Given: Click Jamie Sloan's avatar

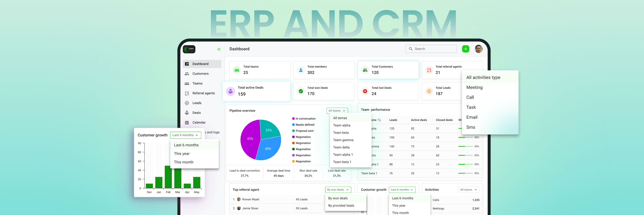Looking at the screenshot, I should (x=239, y=208).
